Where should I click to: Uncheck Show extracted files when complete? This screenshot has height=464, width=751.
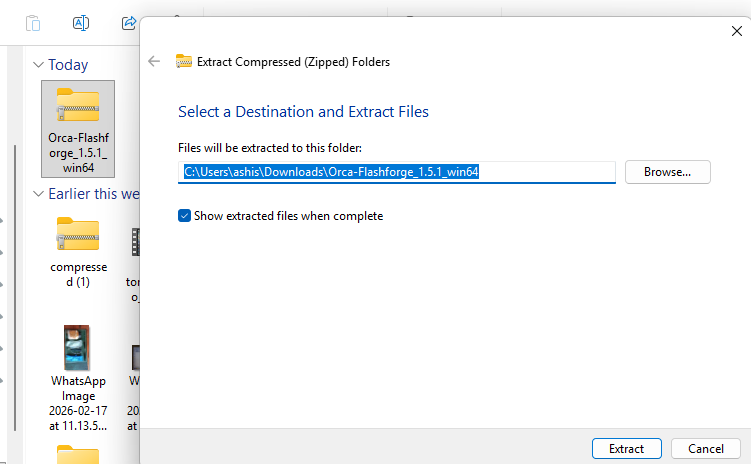pos(184,216)
